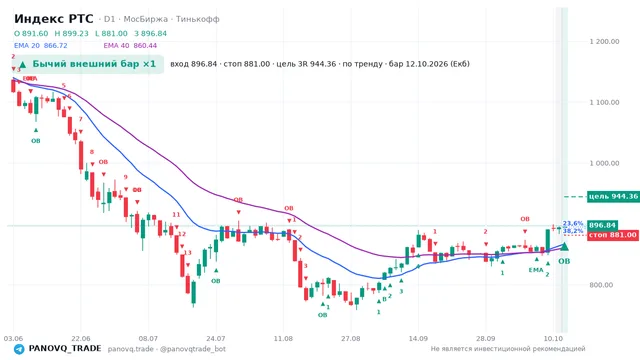Click the 1 200.00 price axis label

click(604, 41)
